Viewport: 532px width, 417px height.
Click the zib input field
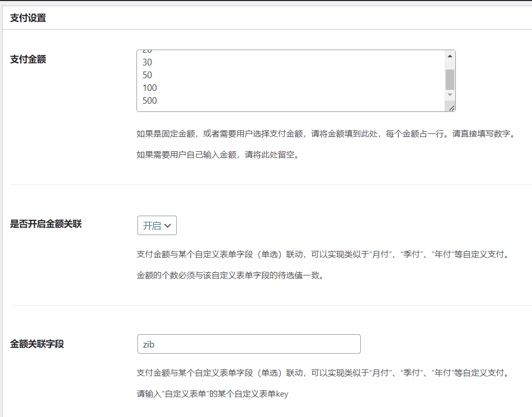click(248, 344)
